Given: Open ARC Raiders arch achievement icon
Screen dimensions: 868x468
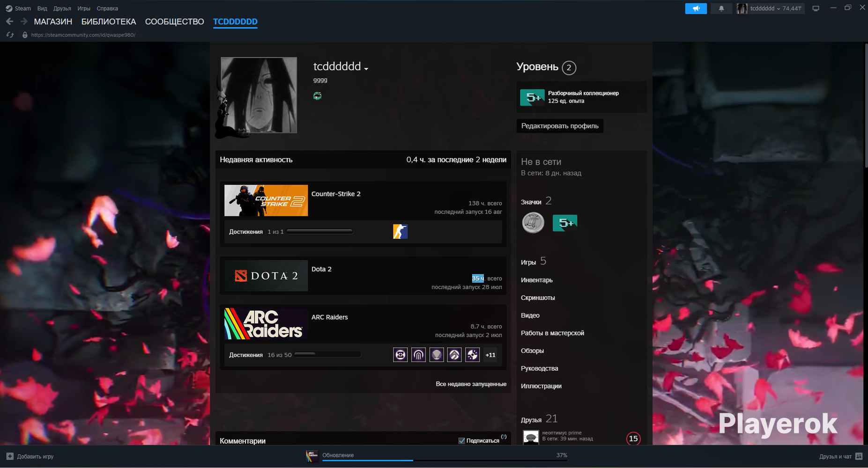Looking at the screenshot, I should (418, 355).
